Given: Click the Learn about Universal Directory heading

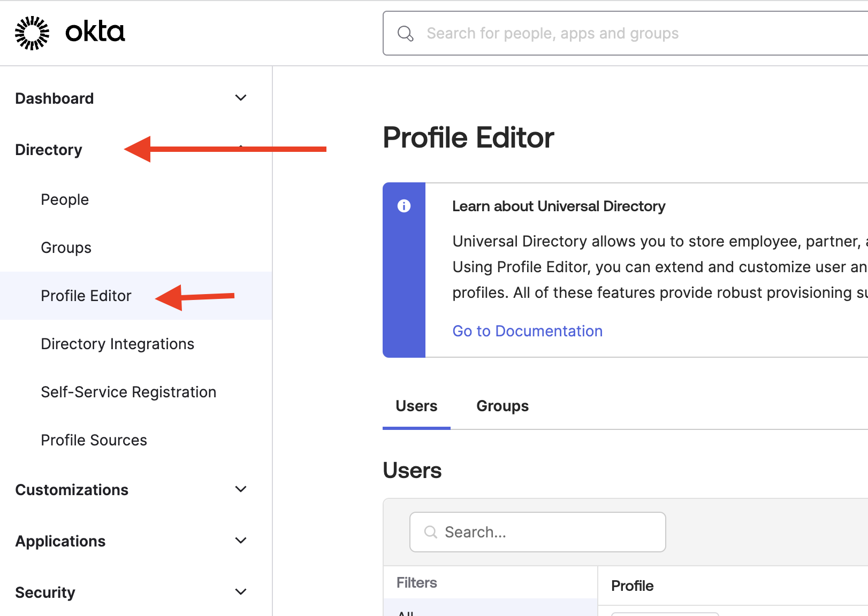Looking at the screenshot, I should (x=559, y=206).
